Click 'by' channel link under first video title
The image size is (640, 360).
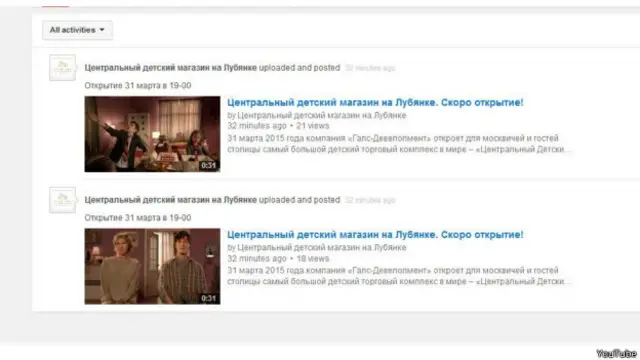pos(322,116)
